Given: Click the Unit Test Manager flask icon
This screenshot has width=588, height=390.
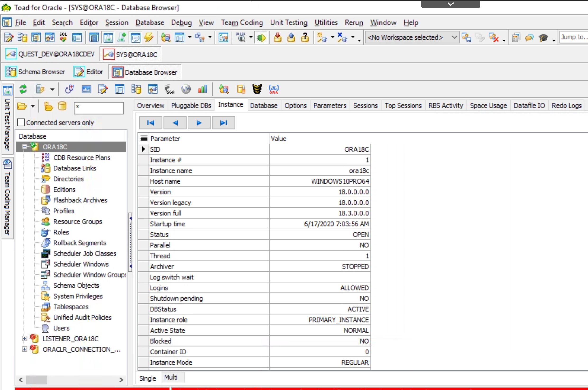Looking at the screenshot, I should [7, 90].
